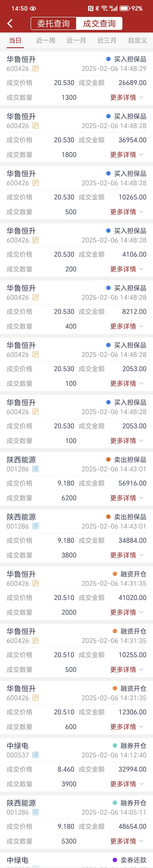
Task: Tap 更多详情 on the 48654.00 融券开仓 record
Action: coord(127,841)
